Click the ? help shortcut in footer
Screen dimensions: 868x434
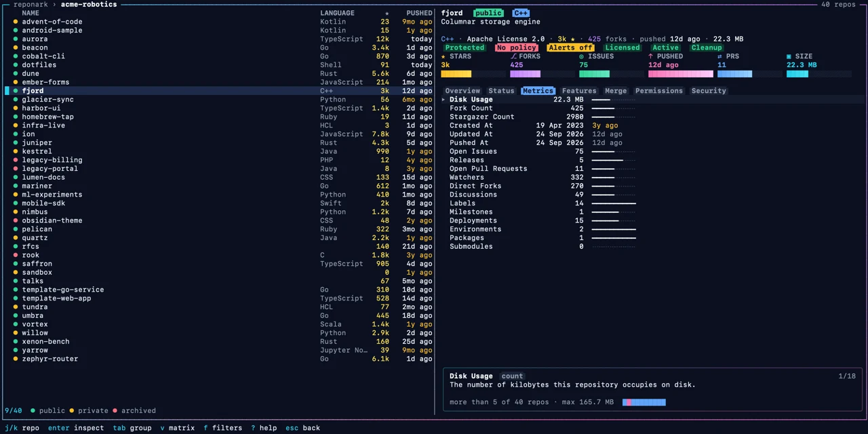[x=264, y=428]
